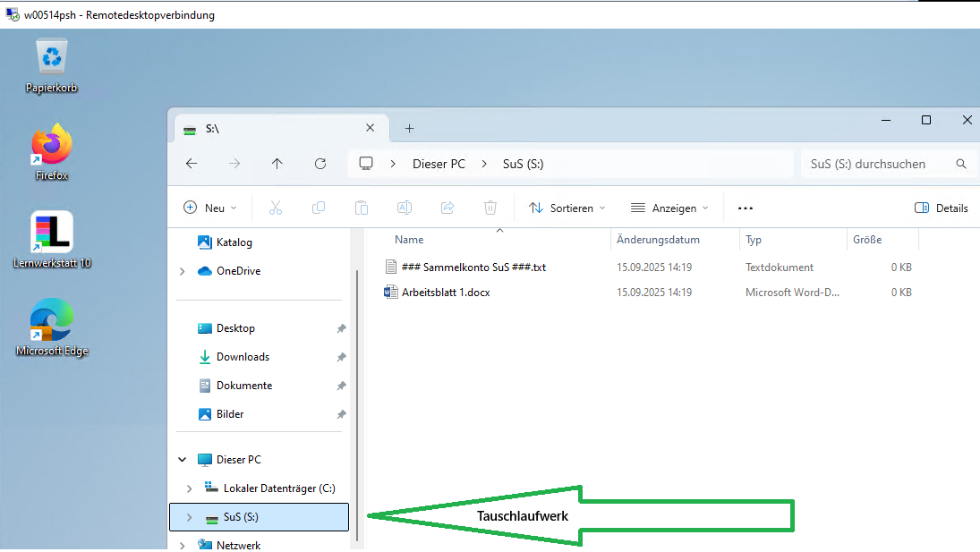Image resolution: width=980 pixels, height=552 pixels.
Task: Click the refresh button in Explorer
Action: (320, 164)
